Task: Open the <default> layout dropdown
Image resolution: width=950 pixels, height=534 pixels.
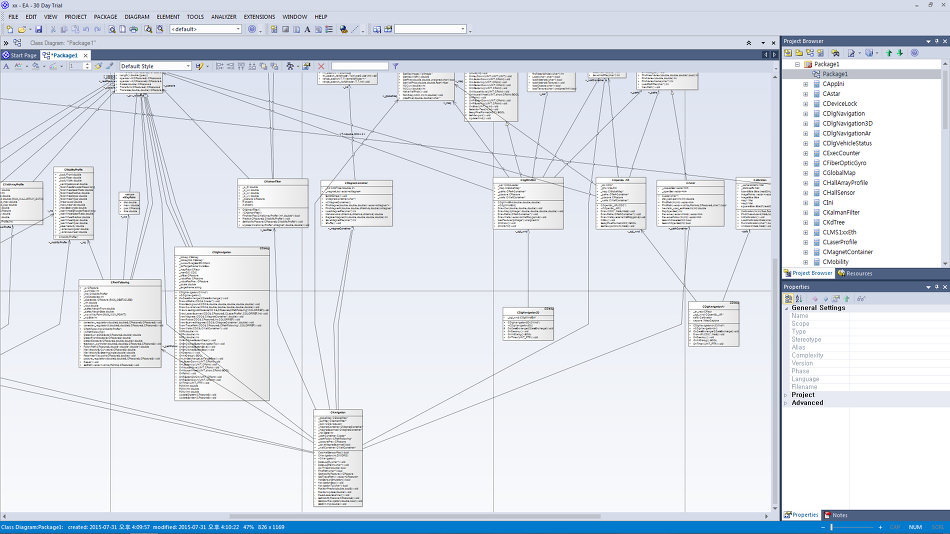Action: [x=238, y=29]
